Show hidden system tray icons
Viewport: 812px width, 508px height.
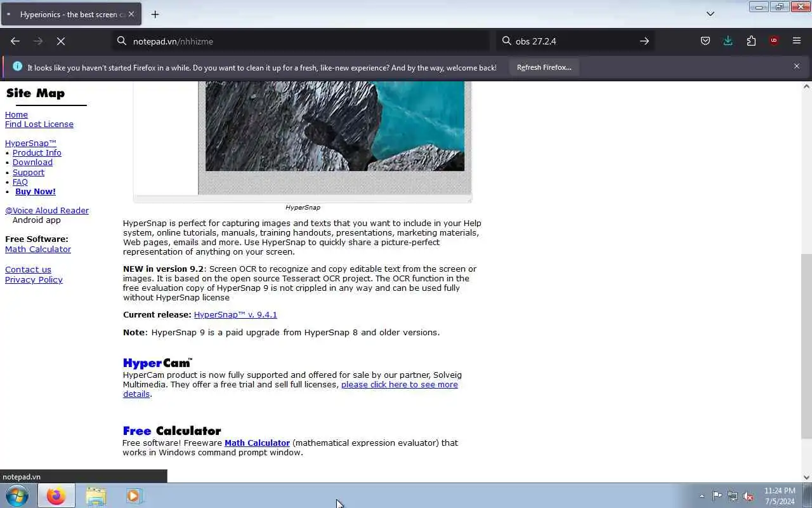click(702, 496)
